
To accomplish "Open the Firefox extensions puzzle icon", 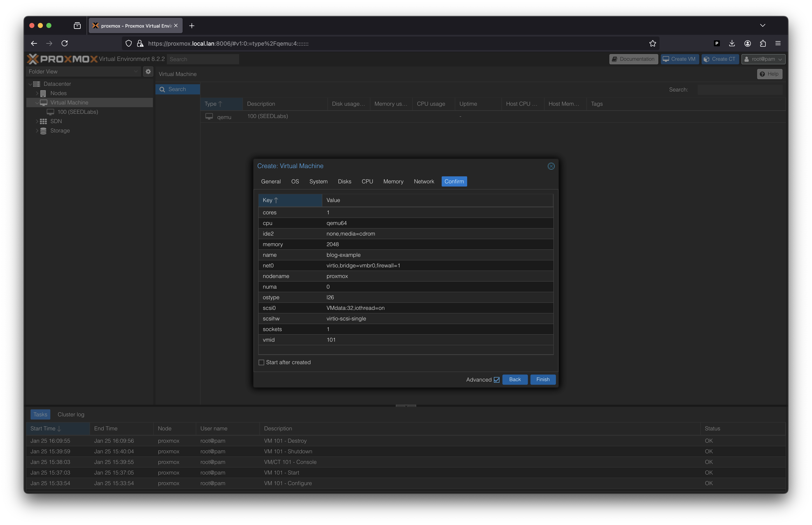I will (763, 43).
